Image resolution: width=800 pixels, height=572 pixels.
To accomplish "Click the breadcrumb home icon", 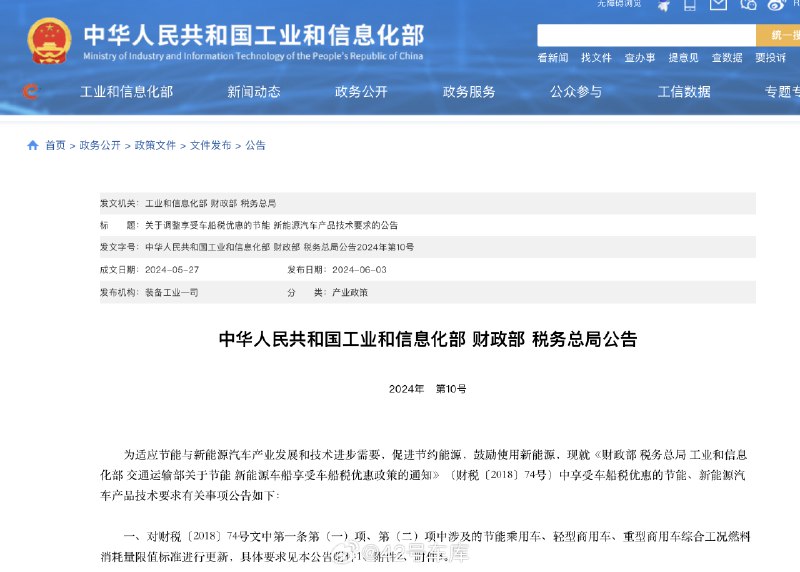I will pyautogui.click(x=33, y=145).
